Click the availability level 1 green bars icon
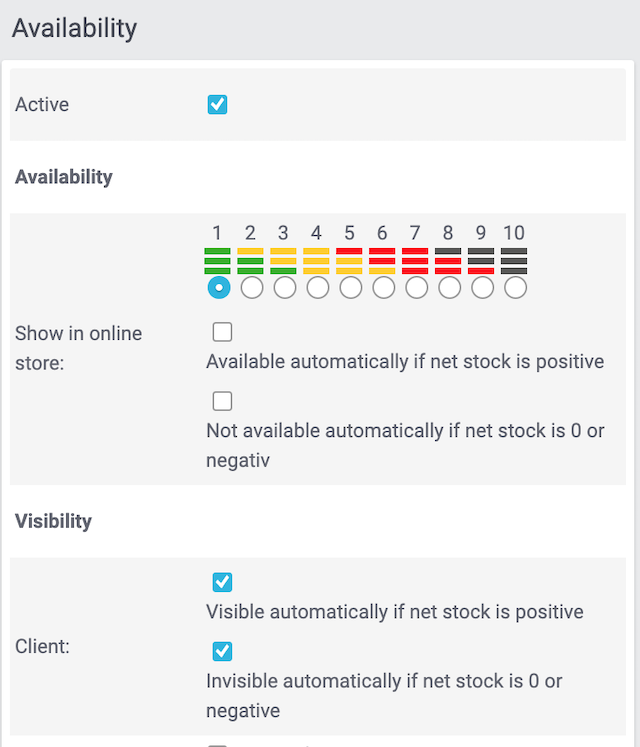Viewport: 640px width, 747px height. point(217,261)
